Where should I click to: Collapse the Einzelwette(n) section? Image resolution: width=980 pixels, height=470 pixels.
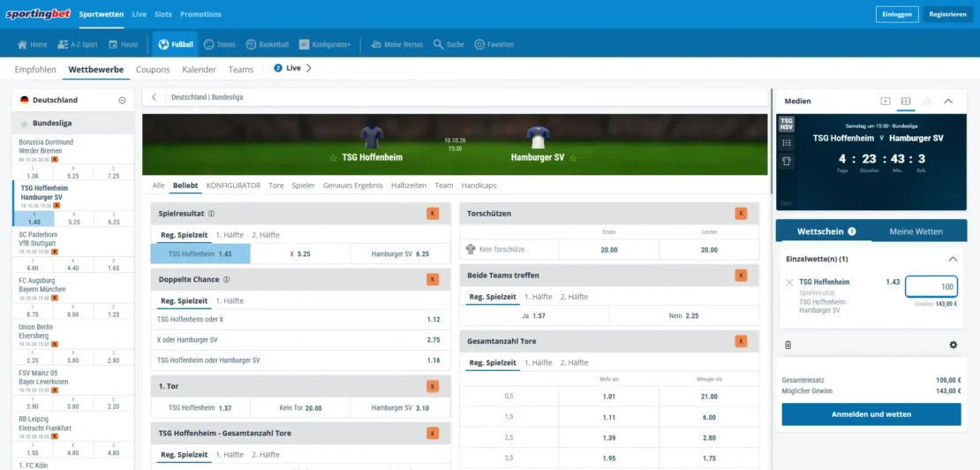(953, 259)
